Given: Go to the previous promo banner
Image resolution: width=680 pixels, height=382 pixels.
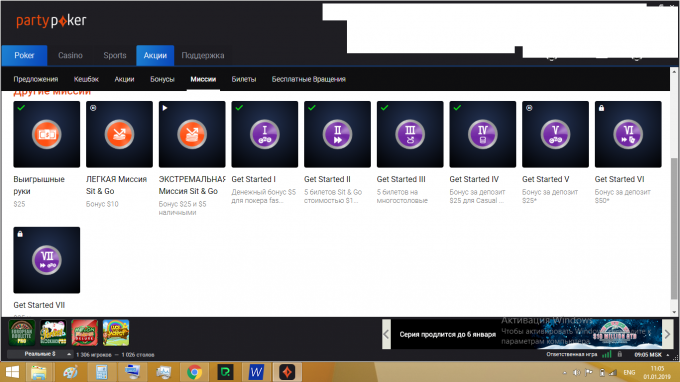Looking at the screenshot, I should click(386, 334).
